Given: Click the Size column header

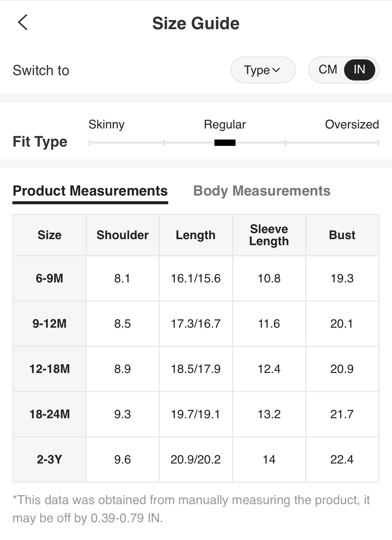Looking at the screenshot, I should click(50, 235).
